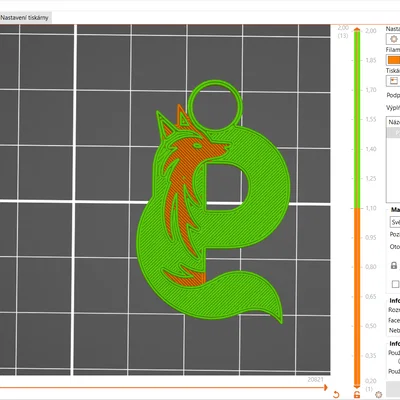Open the orange filament color swatch
The height and width of the screenshot is (400, 400).
pos(394,60)
